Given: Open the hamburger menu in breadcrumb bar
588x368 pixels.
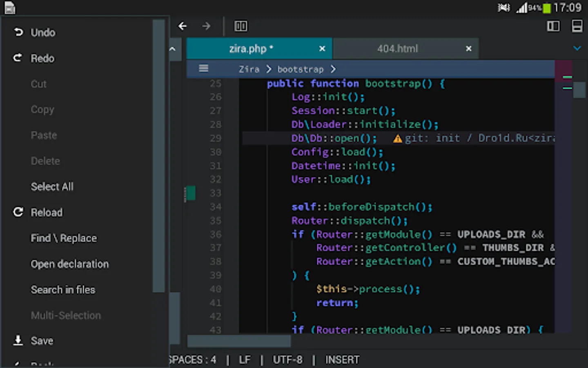Looking at the screenshot, I should 203,68.
